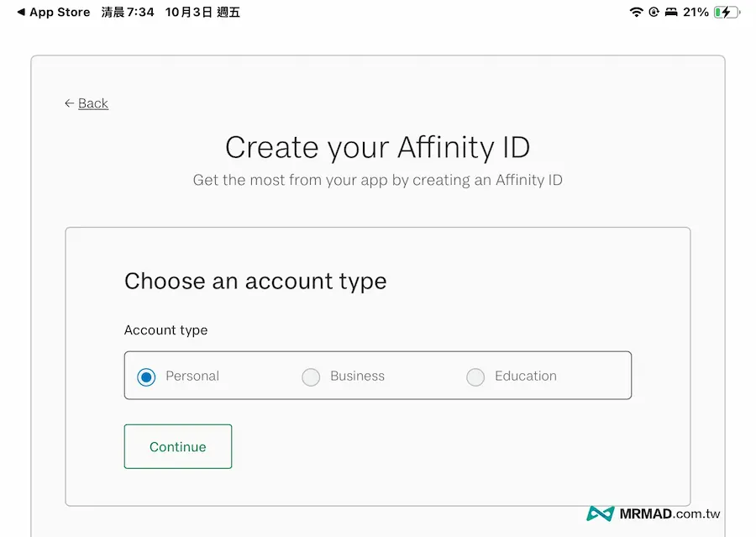Return to the App Store
The image size is (756, 537).
tap(50, 12)
